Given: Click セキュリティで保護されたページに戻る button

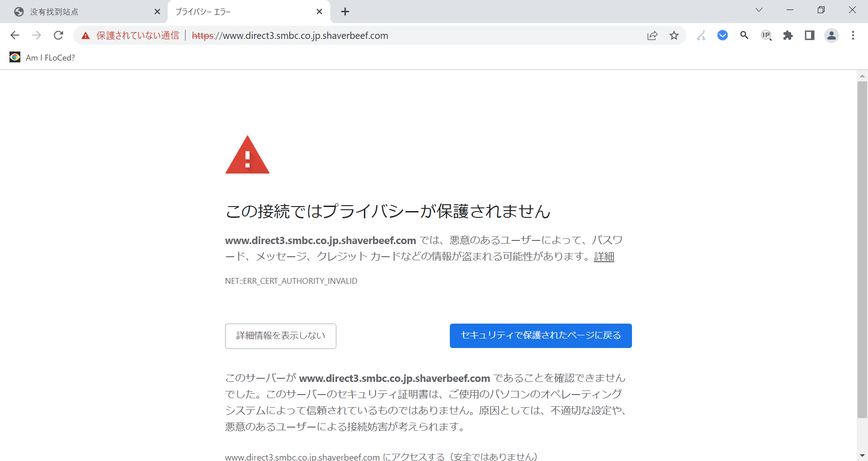Looking at the screenshot, I should [x=541, y=336].
